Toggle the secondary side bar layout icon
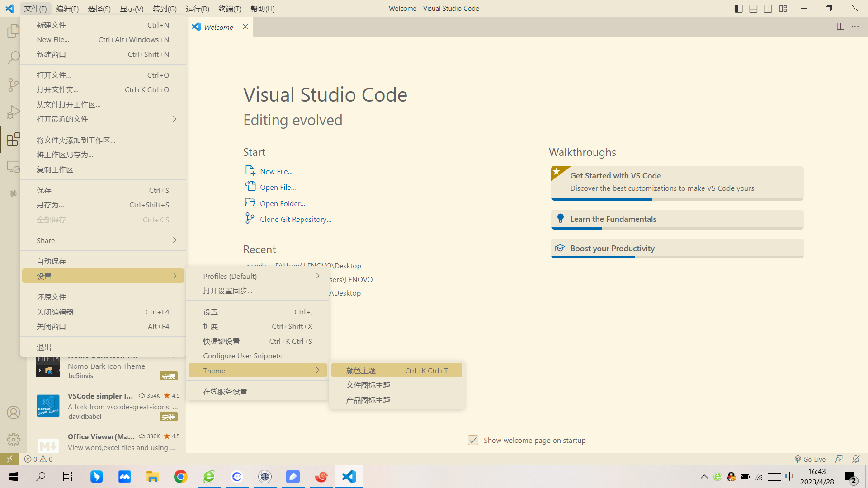The width and height of the screenshot is (868, 488). point(768,9)
